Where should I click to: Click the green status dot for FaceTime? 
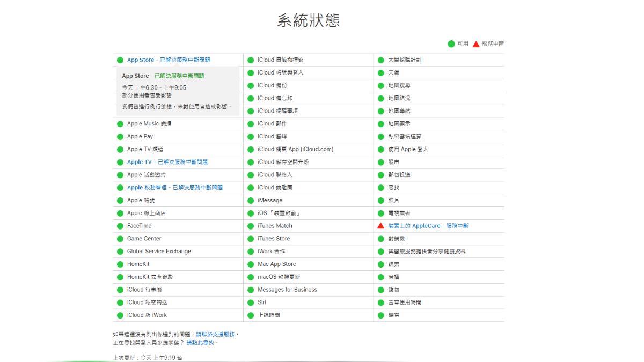click(120, 226)
